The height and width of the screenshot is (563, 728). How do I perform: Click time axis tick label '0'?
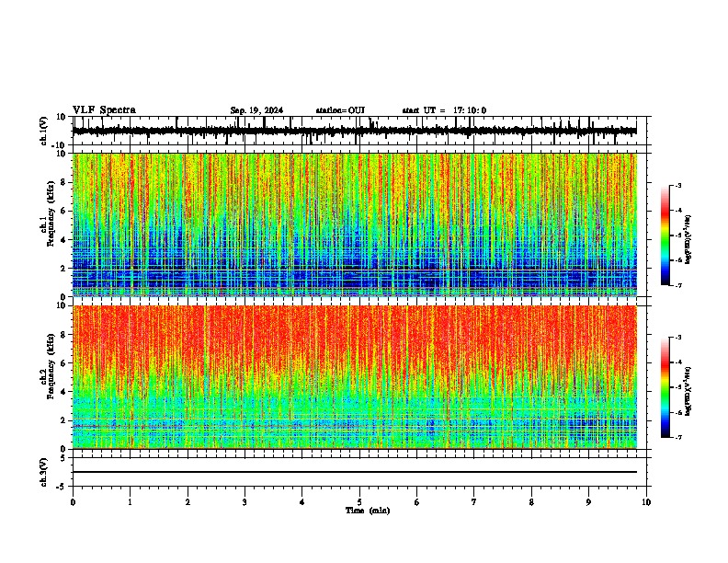(73, 502)
